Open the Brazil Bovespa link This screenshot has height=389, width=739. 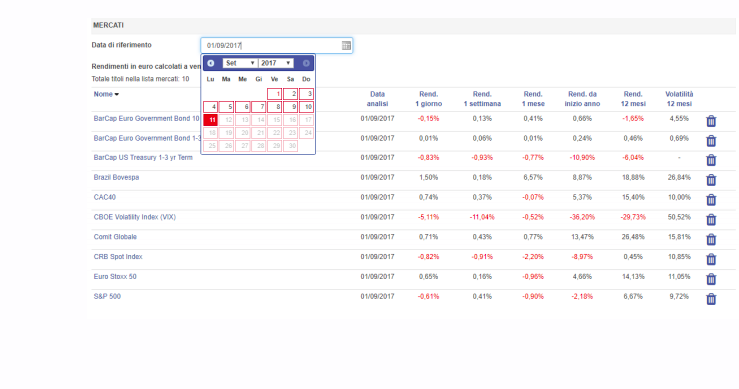coord(116,177)
